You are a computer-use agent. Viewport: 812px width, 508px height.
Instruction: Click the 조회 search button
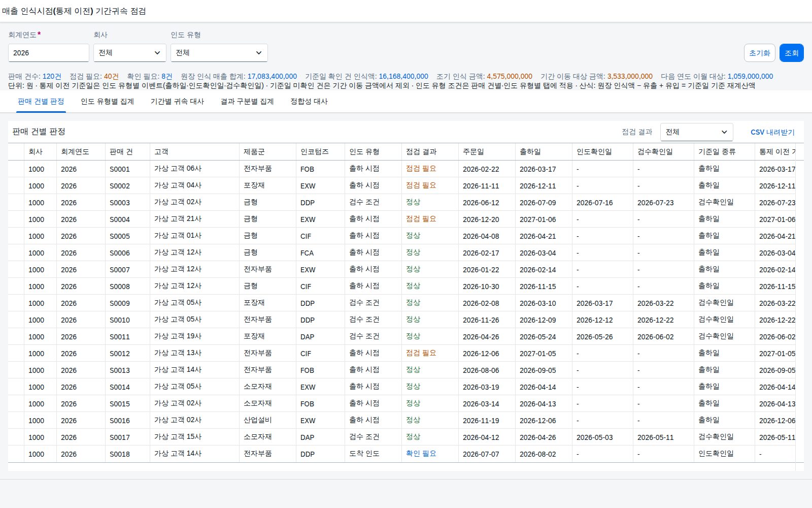(x=792, y=53)
